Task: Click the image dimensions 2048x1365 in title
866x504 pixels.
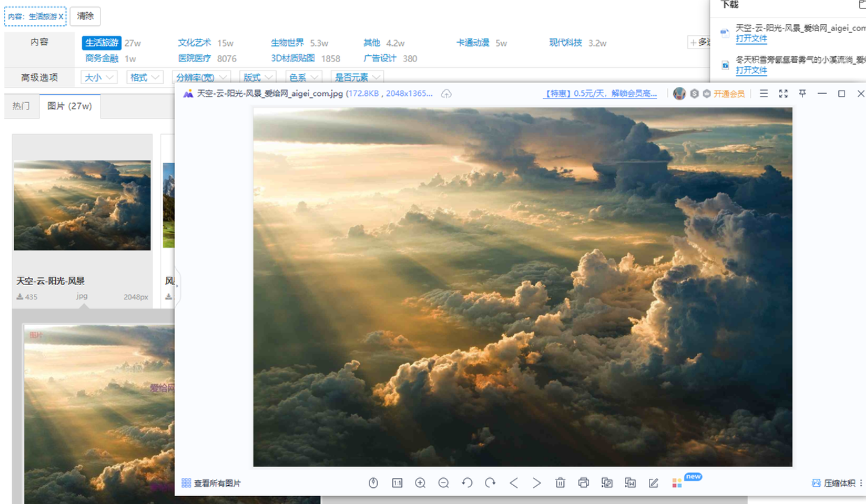Action: pos(410,94)
